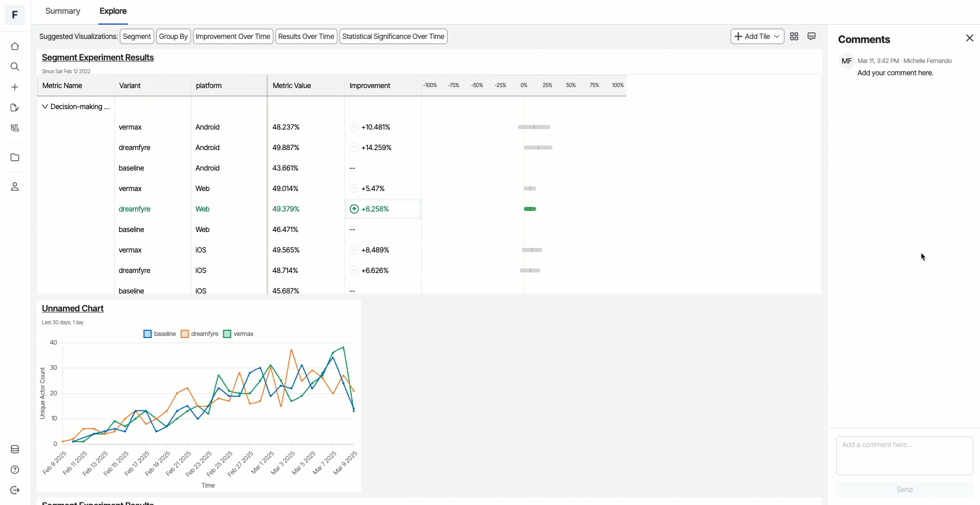Click up-arrow icon beside +6.626%

coord(354,270)
